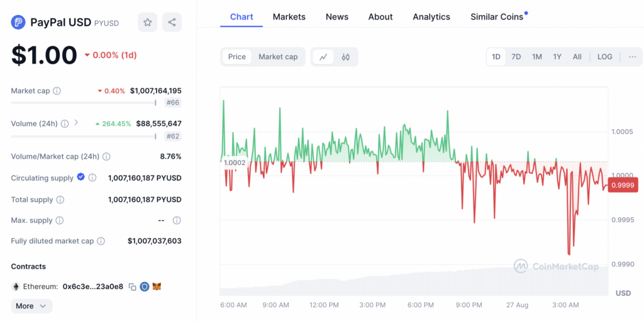
Task: Click the Volume (24h) progress bar
Action: click(84, 136)
